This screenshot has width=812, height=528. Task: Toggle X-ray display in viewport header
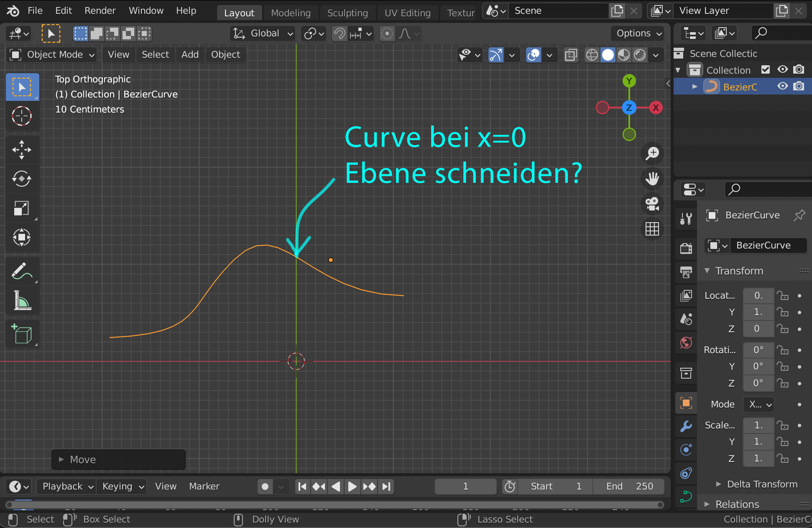tap(571, 55)
